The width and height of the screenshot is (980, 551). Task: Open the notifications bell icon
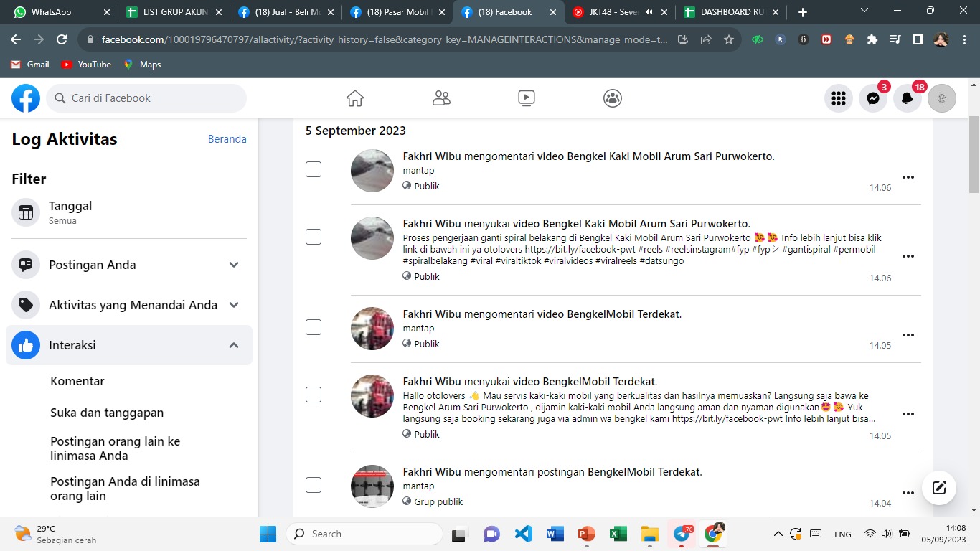[908, 98]
